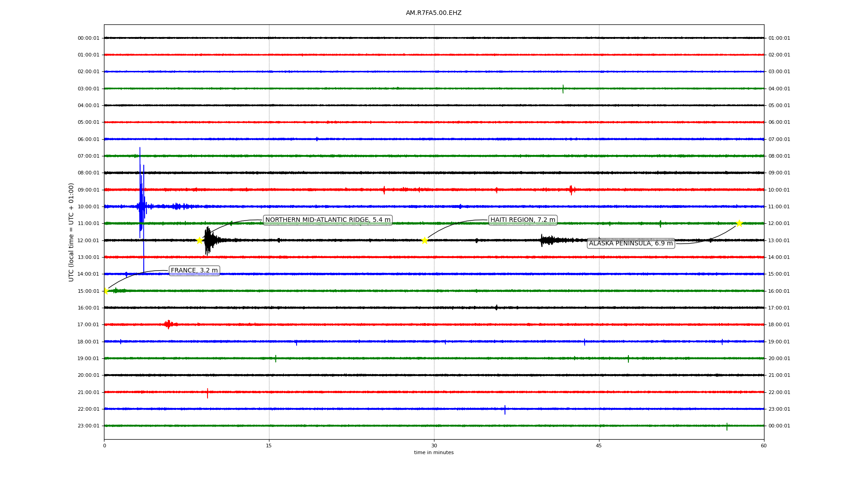The width and height of the screenshot is (868, 488).
Task: Click left-axis time label 09:00:01
Action: tap(89, 190)
